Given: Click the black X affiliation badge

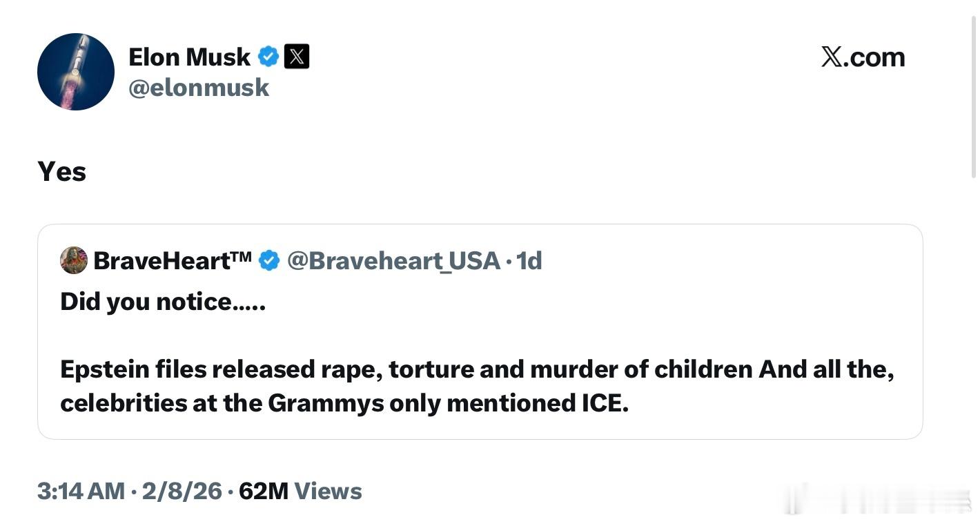Looking at the screenshot, I should (x=297, y=57).
